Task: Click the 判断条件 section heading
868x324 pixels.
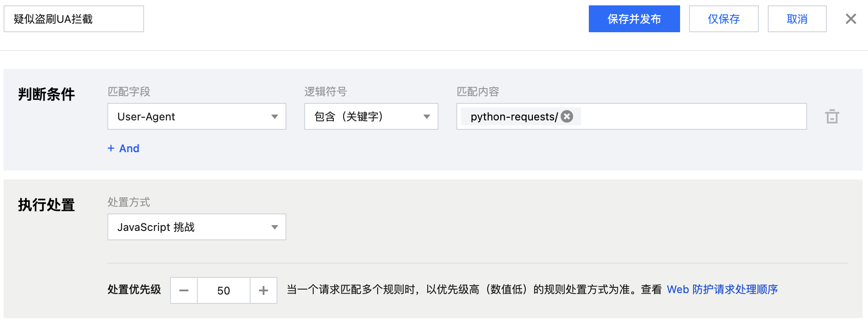Action: tap(47, 94)
